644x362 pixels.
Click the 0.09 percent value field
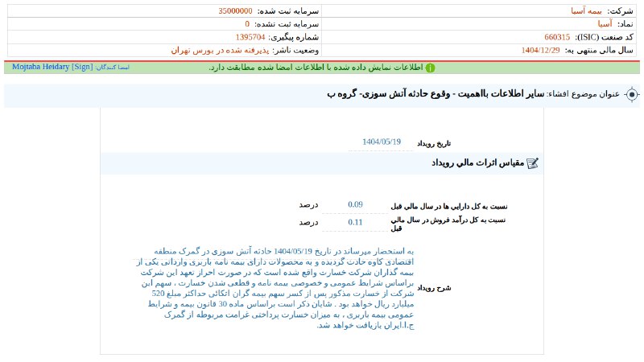355,205
